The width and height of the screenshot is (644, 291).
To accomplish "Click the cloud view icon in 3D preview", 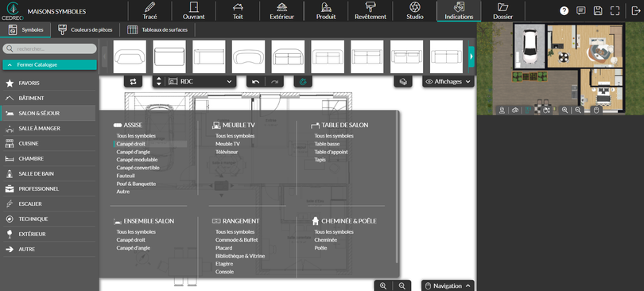I will (x=515, y=110).
